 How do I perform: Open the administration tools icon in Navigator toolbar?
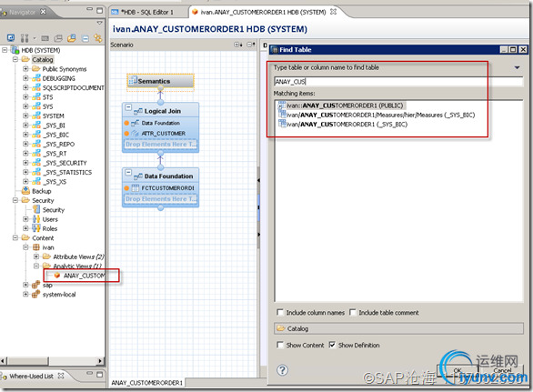[25, 37]
